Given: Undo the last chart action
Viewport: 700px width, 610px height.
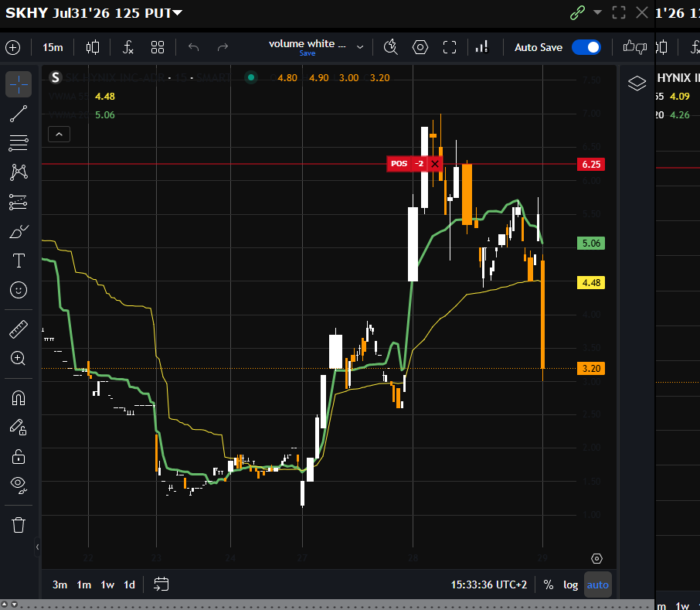Looking at the screenshot, I should tap(193, 47).
